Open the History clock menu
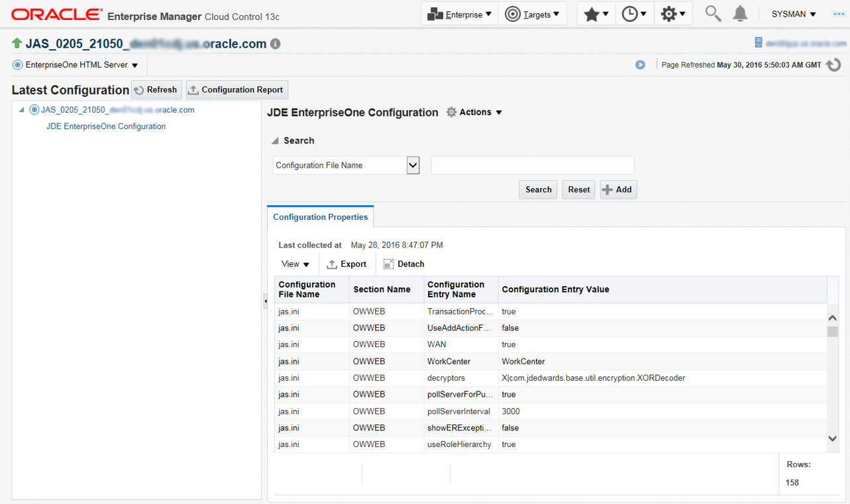850x504 pixels. click(634, 14)
